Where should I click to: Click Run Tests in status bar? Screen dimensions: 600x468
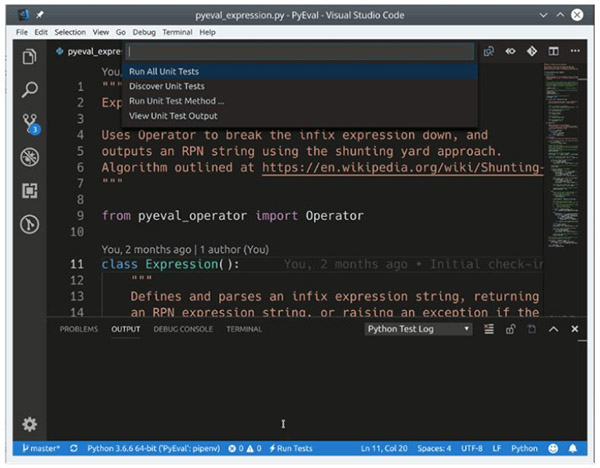(290, 449)
